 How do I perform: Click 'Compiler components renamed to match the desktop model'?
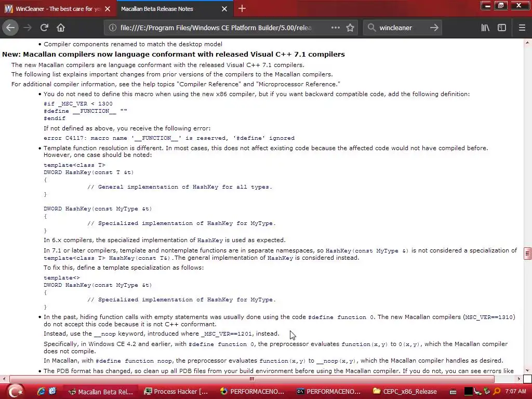point(133,44)
